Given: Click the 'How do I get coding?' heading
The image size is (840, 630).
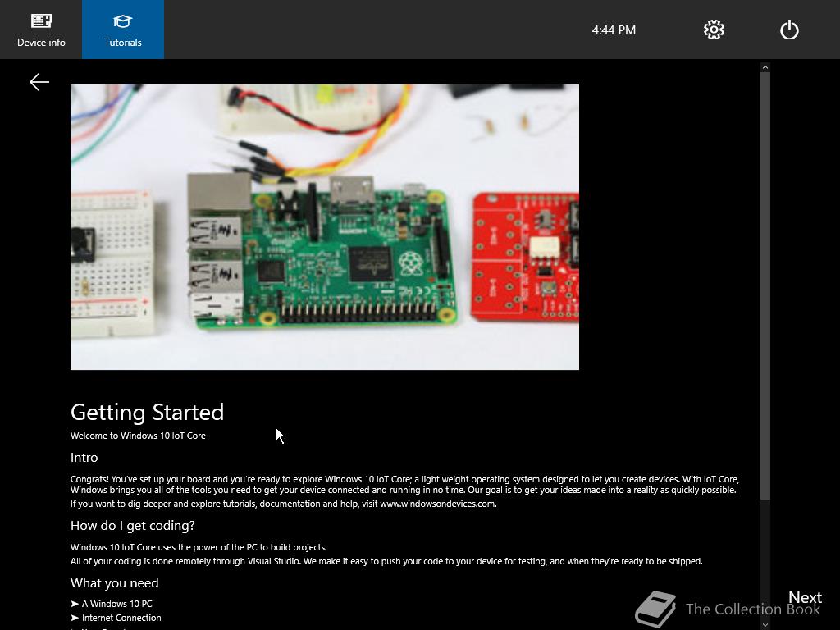Looking at the screenshot, I should tap(133, 526).
